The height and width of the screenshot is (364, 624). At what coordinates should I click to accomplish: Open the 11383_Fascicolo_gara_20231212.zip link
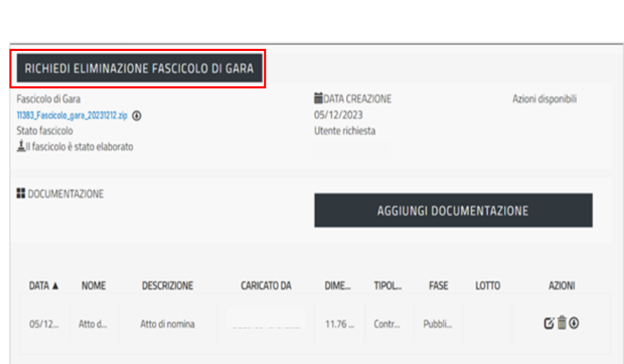(x=72, y=116)
